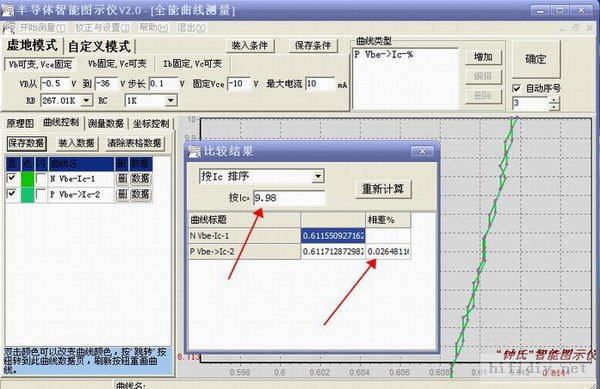The image size is (600, 389).
Task: Click 删 button for N Vbe-Ic-1 row
Action: (x=122, y=179)
